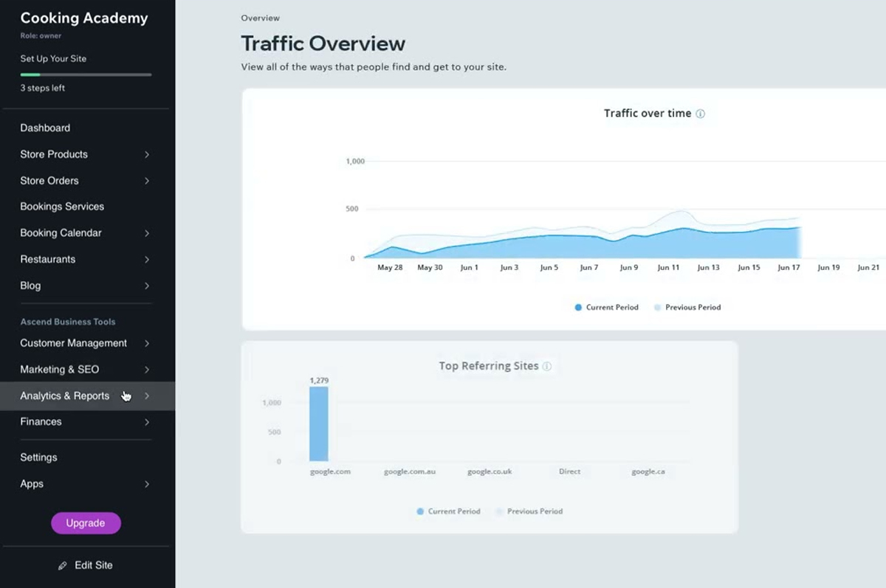The height and width of the screenshot is (588, 886).
Task: Expand the Marketing & SEO chevron
Action: coord(147,370)
